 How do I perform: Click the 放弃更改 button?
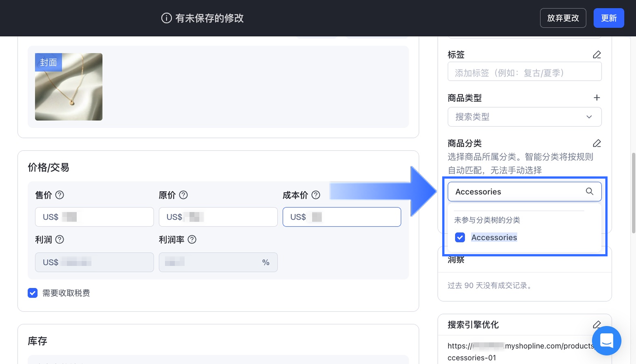pos(563,18)
